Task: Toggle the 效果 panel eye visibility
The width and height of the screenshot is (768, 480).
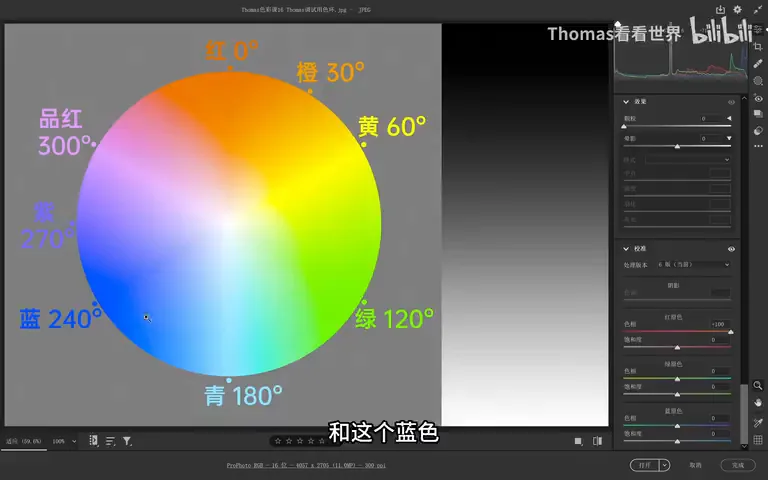Action: 731,102
